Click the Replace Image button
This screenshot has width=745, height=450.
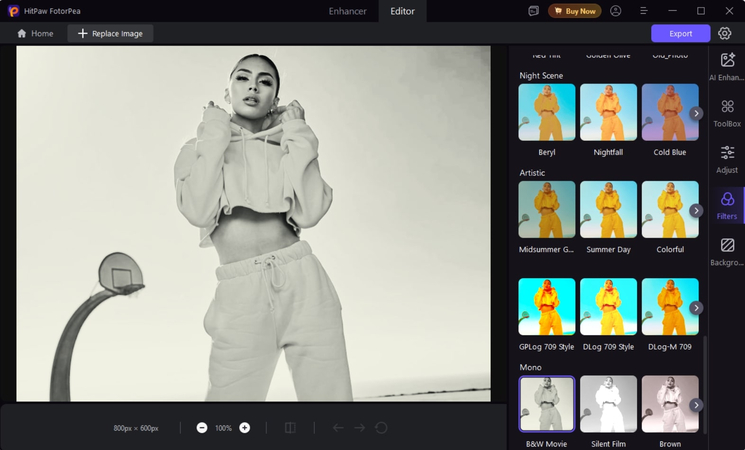point(110,33)
